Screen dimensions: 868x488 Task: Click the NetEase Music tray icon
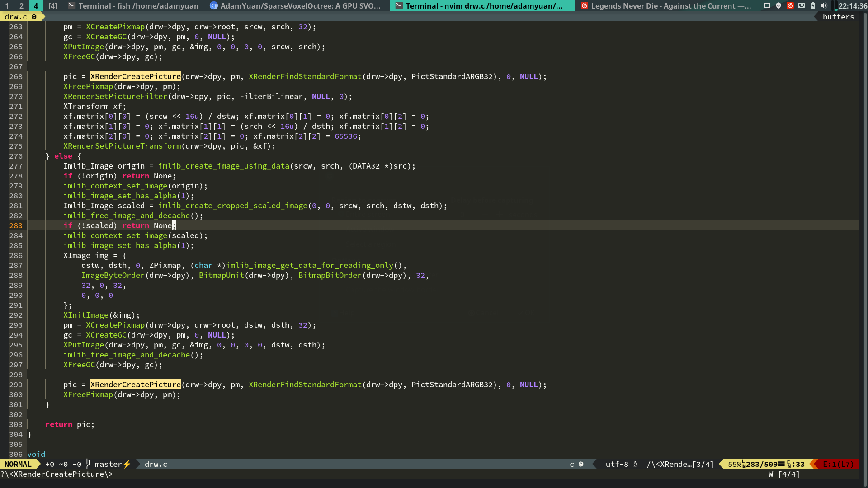pos(790,6)
